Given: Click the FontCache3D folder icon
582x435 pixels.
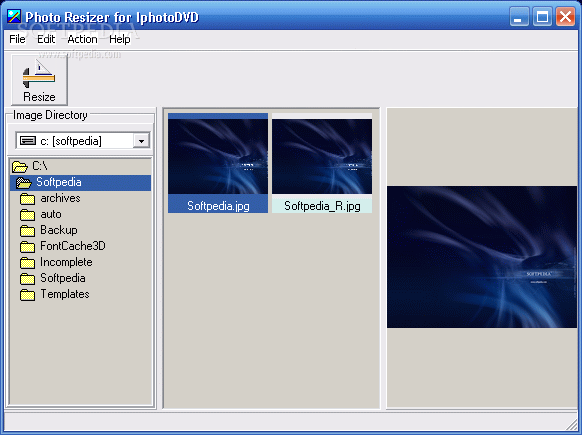Looking at the screenshot, I should click(x=27, y=246).
